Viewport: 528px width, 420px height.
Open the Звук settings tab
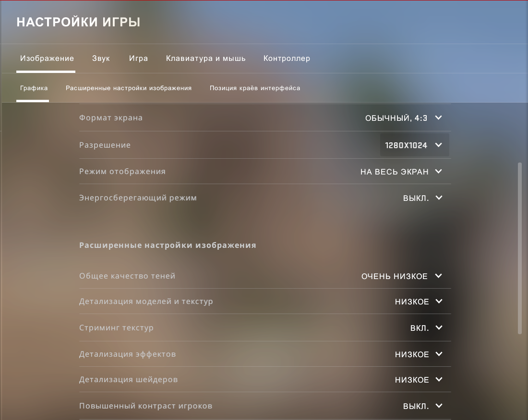(101, 58)
